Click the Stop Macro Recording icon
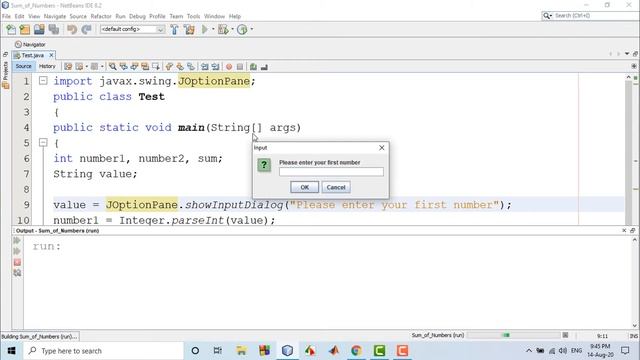This screenshot has height=360, width=640. 240,67
